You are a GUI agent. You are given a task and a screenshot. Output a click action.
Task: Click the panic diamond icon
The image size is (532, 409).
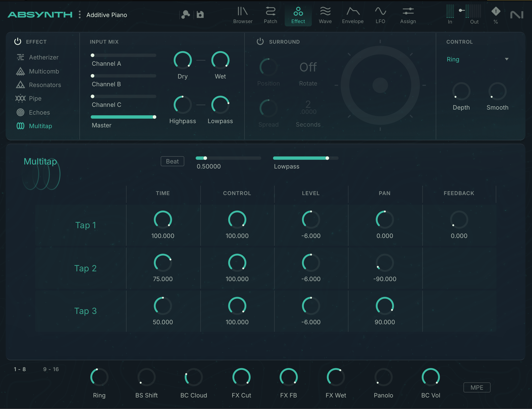(x=496, y=12)
